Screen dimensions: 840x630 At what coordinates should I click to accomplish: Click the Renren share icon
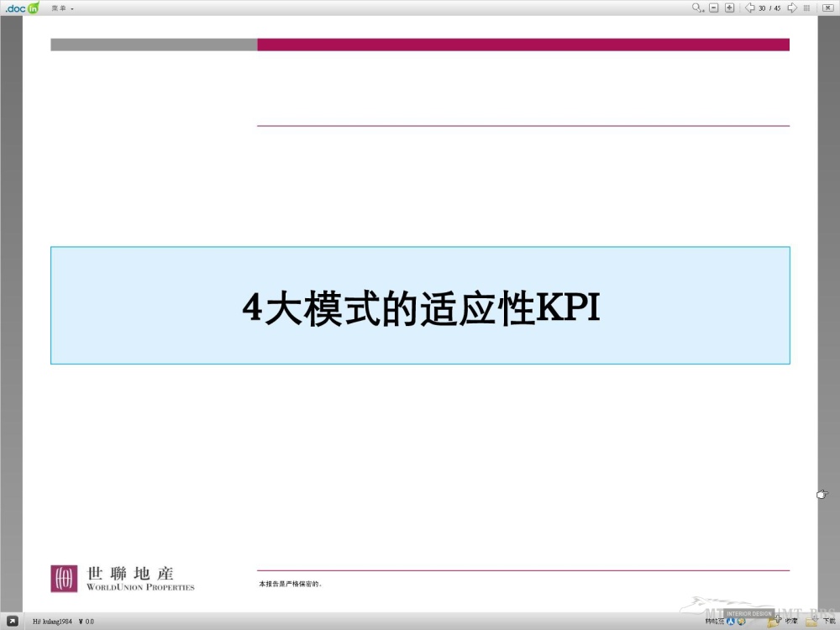(x=731, y=622)
